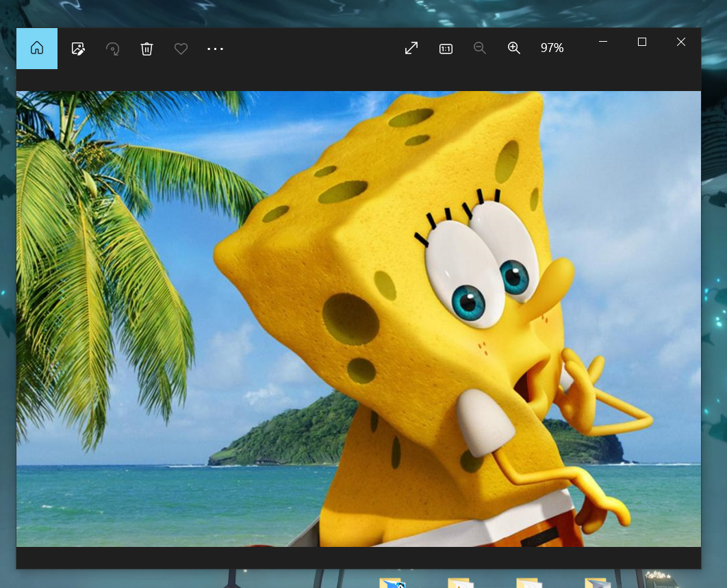727x588 pixels.
Task: Click the SpongeBob picture in the viewer
Action: [359, 318]
